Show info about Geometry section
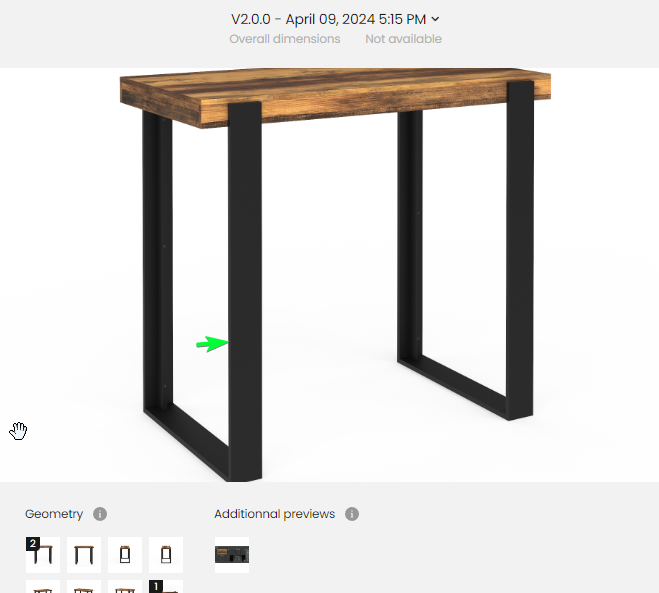The height and width of the screenshot is (593, 659). 100,514
